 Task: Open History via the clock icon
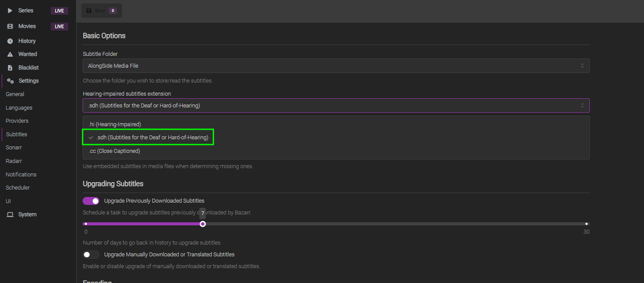[x=10, y=41]
